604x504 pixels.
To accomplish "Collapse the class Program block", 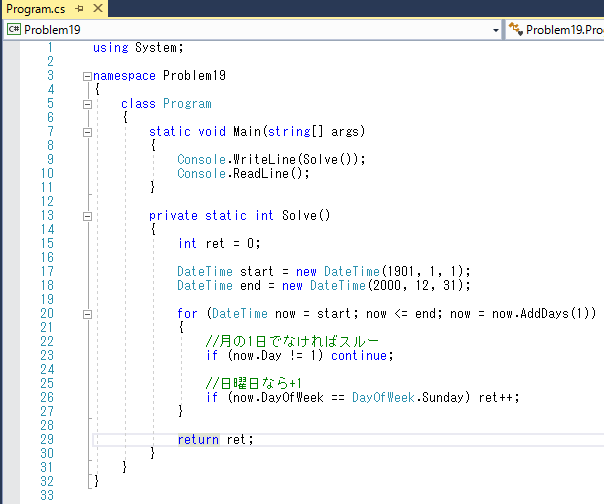I will point(87,104).
